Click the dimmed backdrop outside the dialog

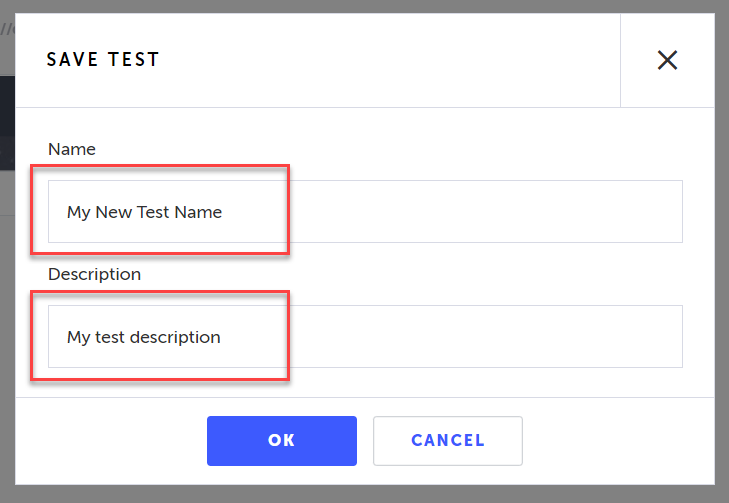pos(722,250)
